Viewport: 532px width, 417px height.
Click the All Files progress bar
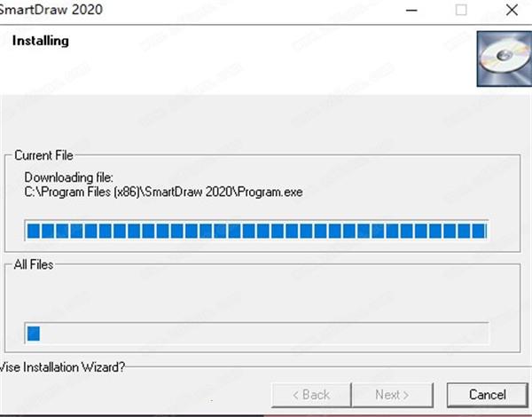(256, 333)
